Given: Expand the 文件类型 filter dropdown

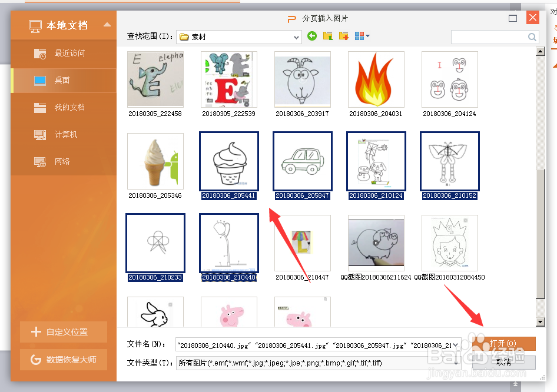Looking at the screenshot, I should 456,363.
